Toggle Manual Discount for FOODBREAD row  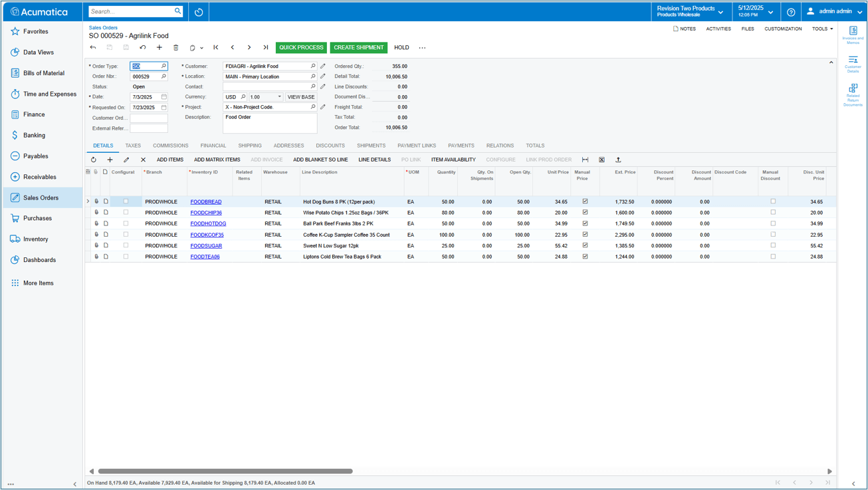click(773, 201)
